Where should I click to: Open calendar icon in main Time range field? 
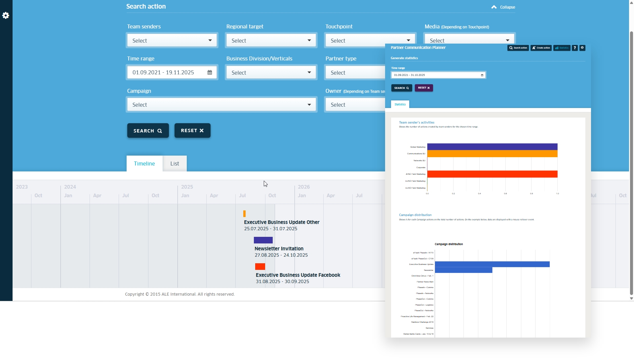tap(210, 73)
